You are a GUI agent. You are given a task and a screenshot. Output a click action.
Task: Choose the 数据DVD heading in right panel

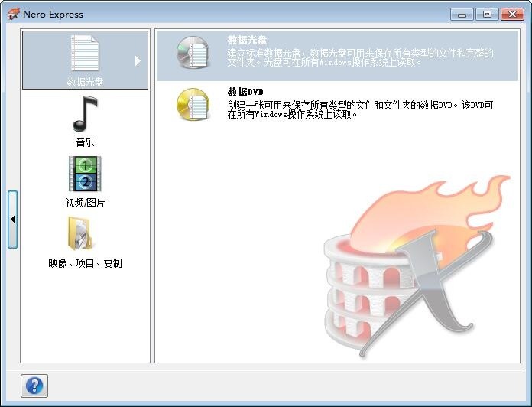245,92
